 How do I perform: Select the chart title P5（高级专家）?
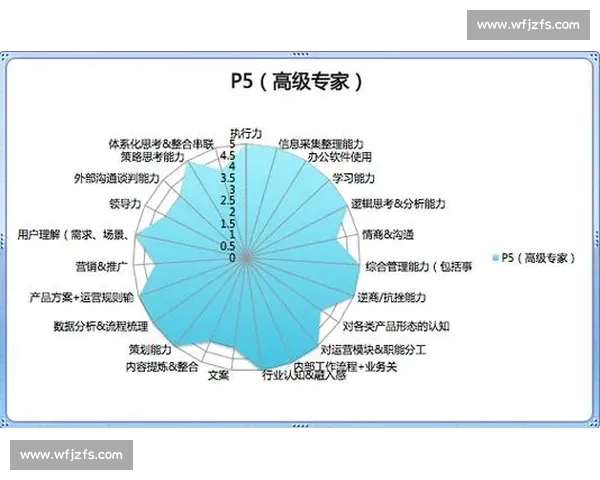tap(297, 81)
